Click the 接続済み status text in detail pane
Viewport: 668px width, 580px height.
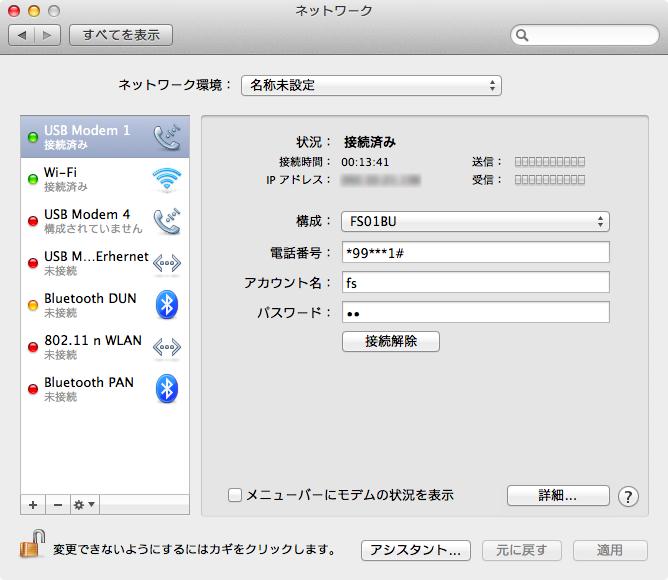370,142
